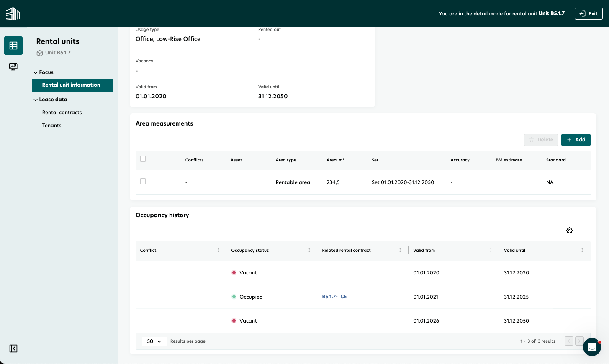Screen dimensions: 609x364
Task: Click the 01.01.2021 valid from cell
Action: pos(426,297)
